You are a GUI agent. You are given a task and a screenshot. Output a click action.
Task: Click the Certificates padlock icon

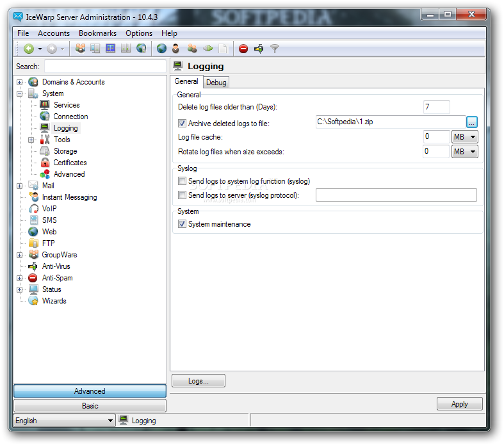point(45,163)
